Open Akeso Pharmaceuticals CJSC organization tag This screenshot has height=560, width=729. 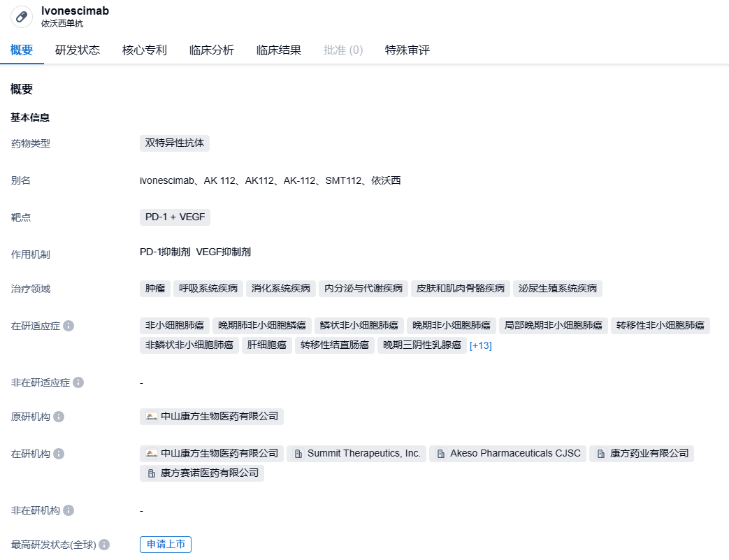coord(507,454)
